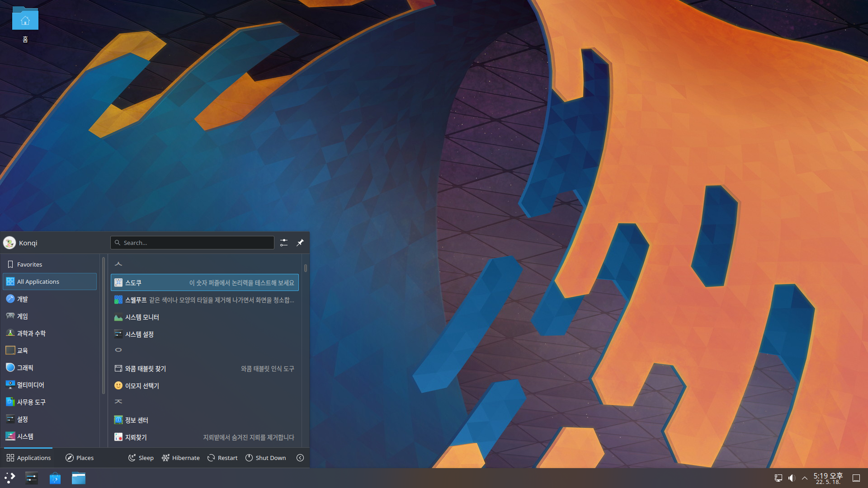Pin the application launcher open

click(300, 243)
